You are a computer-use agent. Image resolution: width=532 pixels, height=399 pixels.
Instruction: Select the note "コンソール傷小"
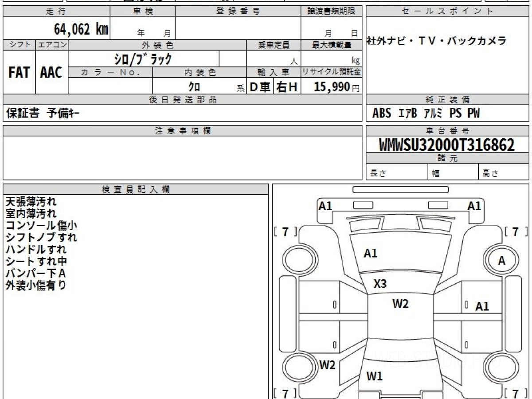41,225
